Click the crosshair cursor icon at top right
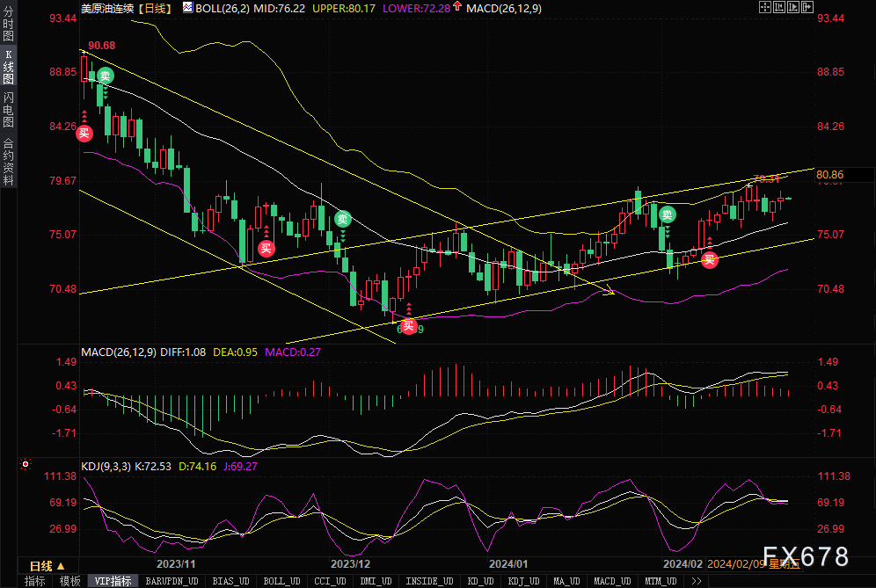Image resolution: width=876 pixels, height=588 pixels. pyautogui.click(x=765, y=7)
